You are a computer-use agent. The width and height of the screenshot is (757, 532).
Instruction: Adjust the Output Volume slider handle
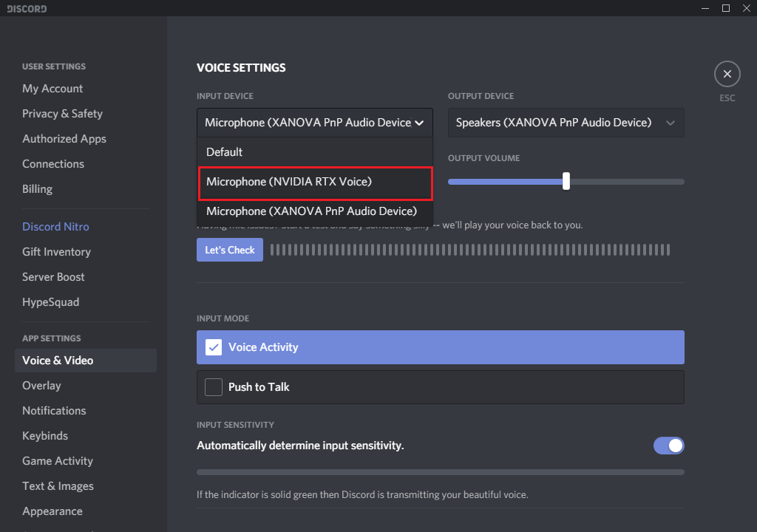coord(566,182)
